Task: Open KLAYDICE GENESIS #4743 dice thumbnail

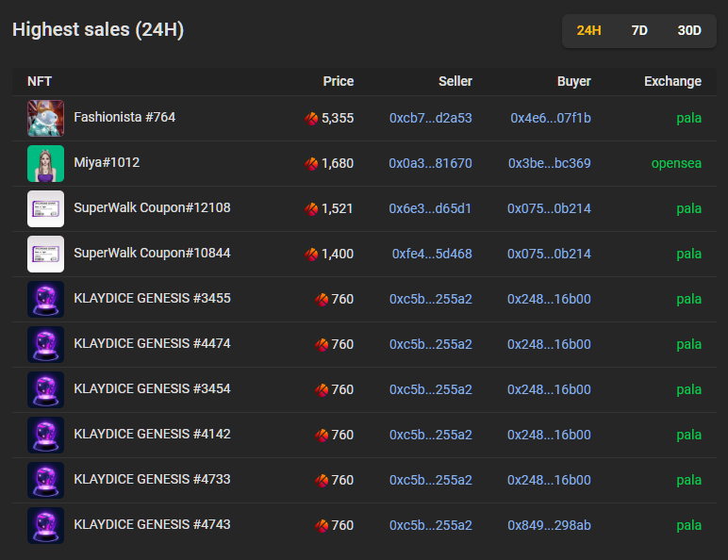Action: click(45, 526)
